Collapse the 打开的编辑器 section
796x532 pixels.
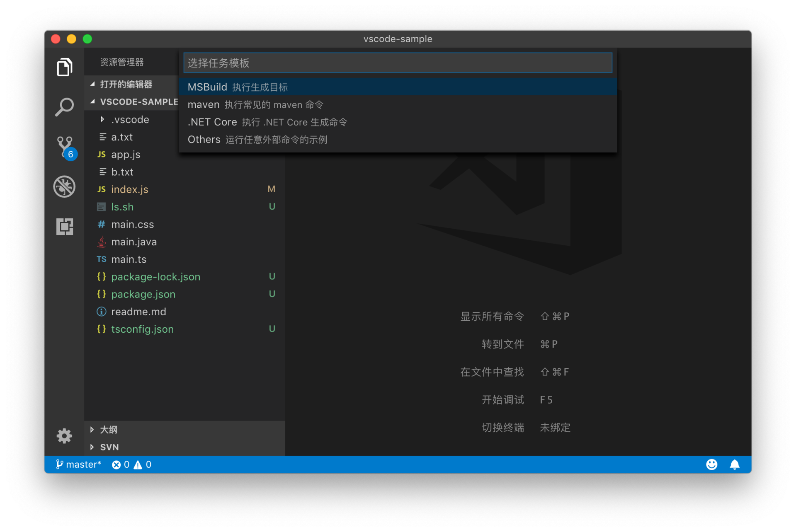[x=126, y=84]
